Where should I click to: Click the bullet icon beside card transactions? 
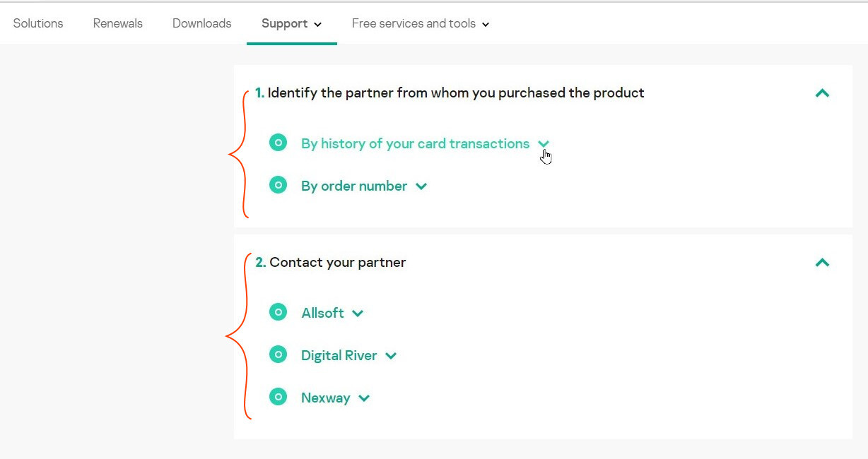[x=278, y=143]
